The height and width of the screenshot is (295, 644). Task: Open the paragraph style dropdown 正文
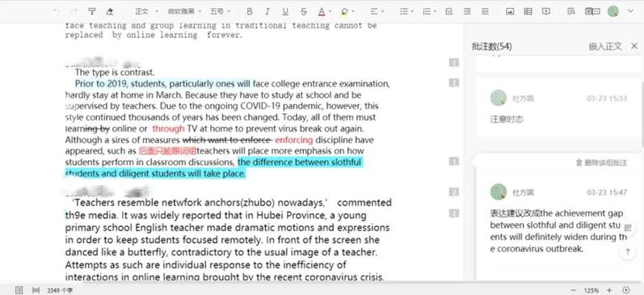[146, 11]
